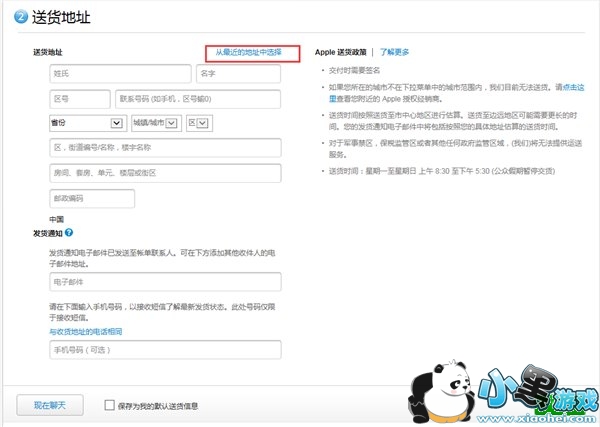Click the 邮政编码 postal code field

[x=92, y=199]
